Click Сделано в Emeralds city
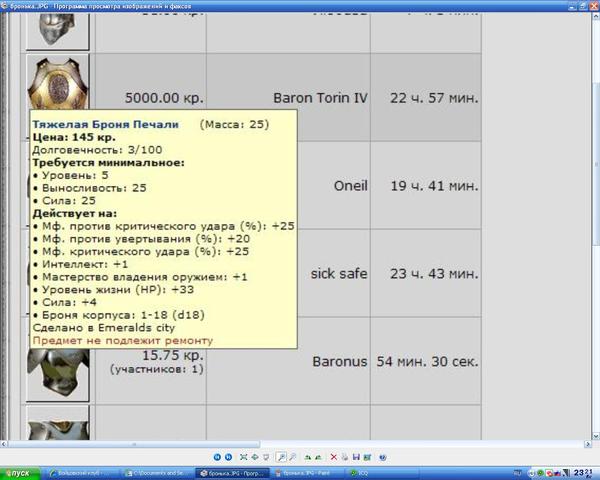The width and height of the screenshot is (600, 480). 104,328
